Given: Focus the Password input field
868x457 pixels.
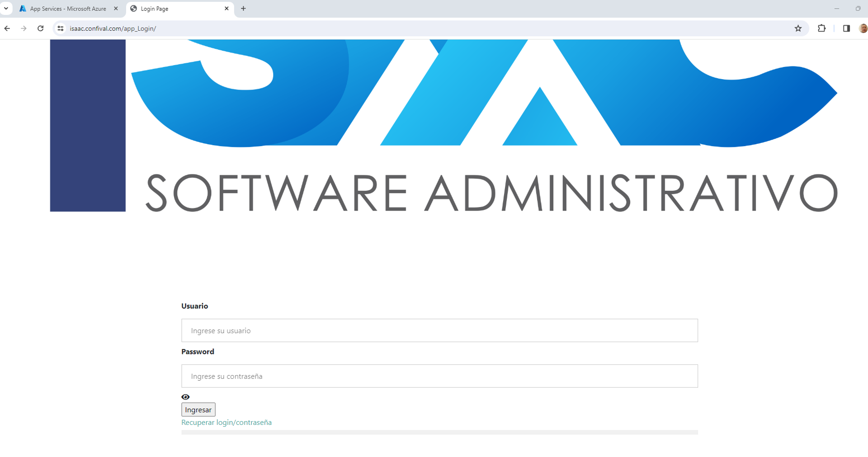Looking at the screenshot, I should point(439,376).
